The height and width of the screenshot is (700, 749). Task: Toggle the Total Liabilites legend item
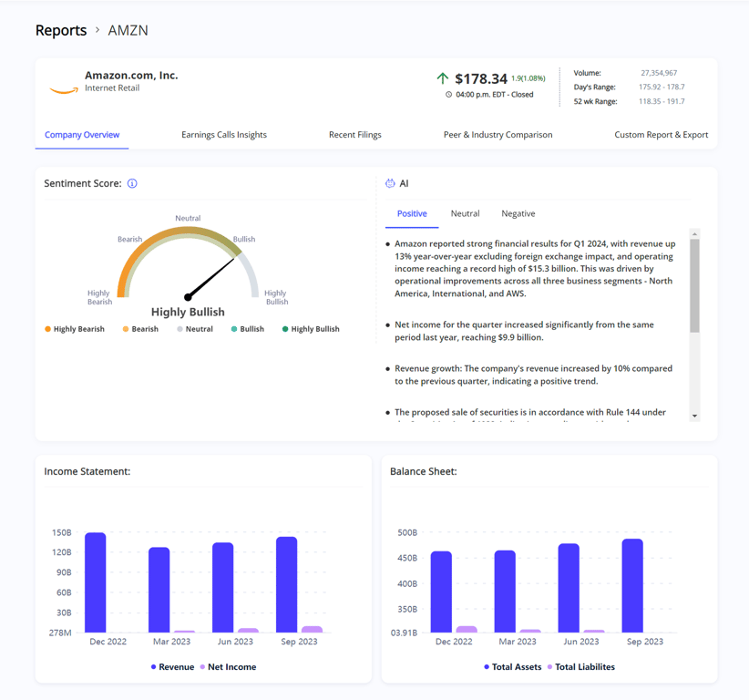[x=580, y=667]
